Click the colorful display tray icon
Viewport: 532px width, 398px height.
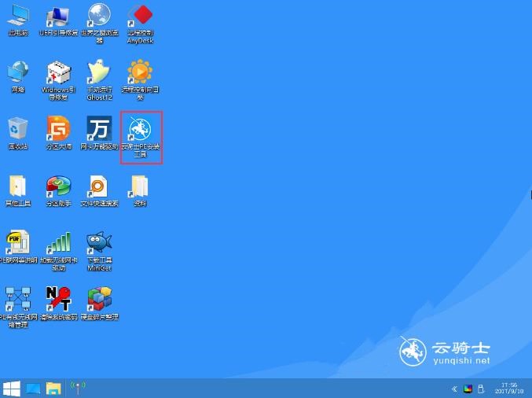pos(468,389)
